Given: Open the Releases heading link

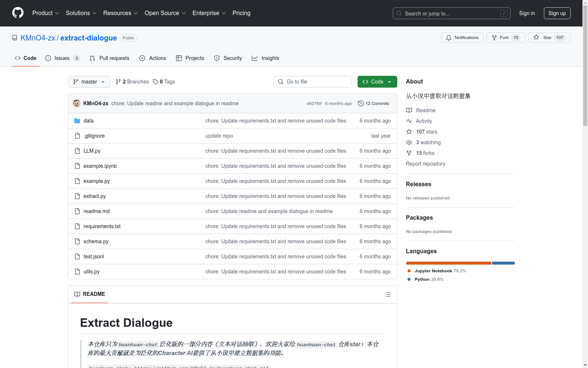Looking at the screenshot, I should [x=419, y=184].
